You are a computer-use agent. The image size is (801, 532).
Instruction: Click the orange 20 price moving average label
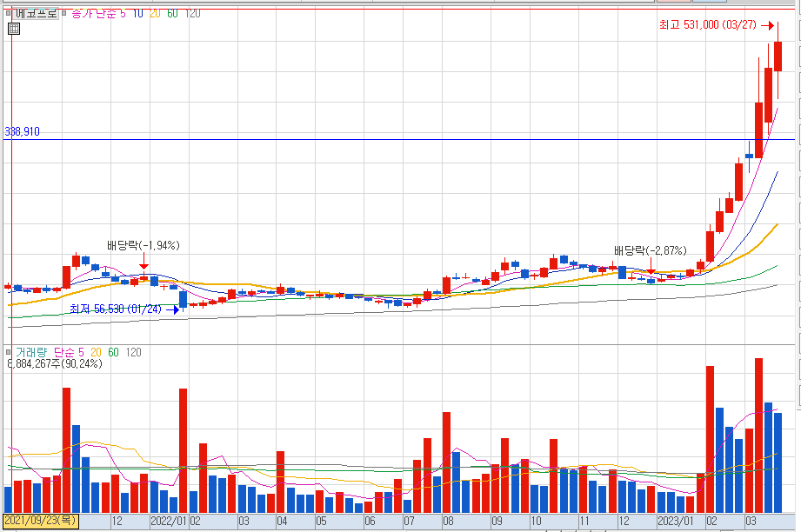[x=155, y=13]
